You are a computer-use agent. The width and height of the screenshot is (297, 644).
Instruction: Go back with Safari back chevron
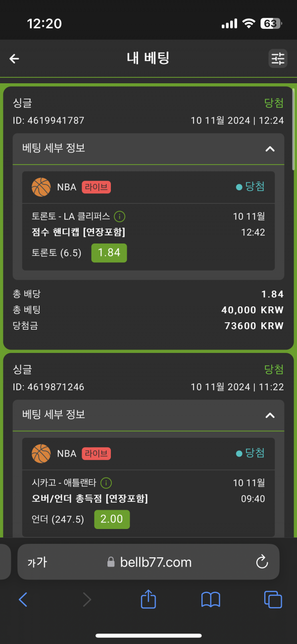click(23, 600)
